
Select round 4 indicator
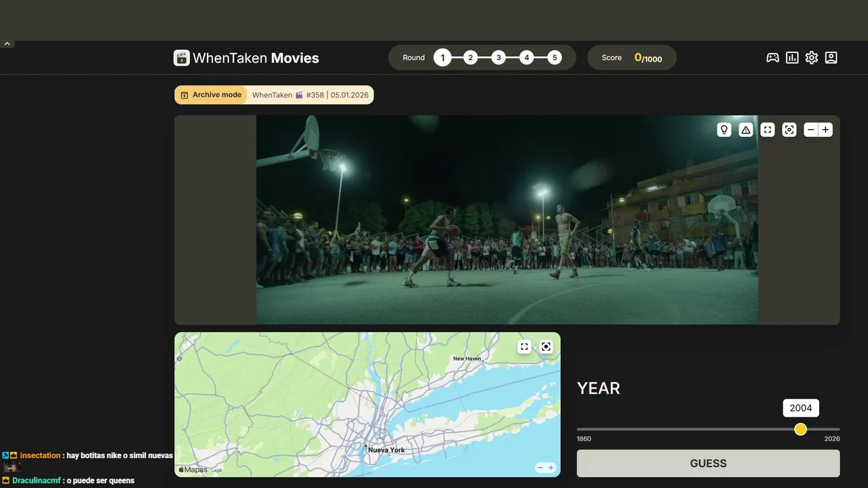[527, 58]
